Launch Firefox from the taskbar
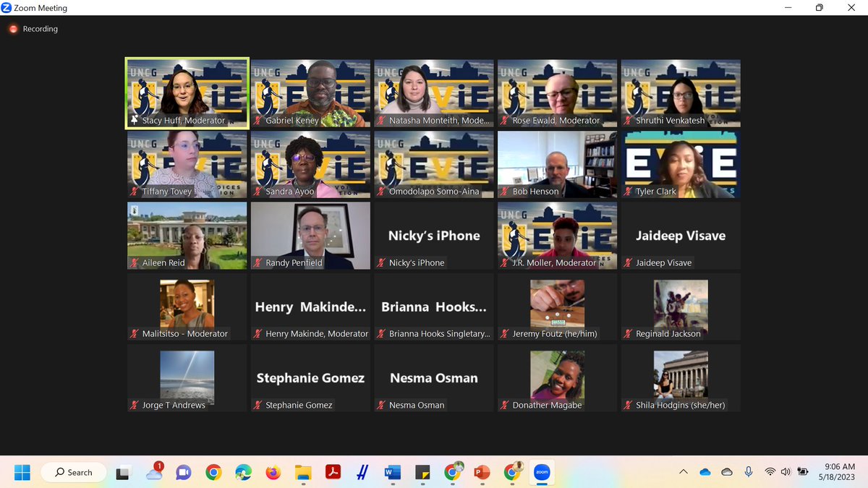This screenshot has height=488, width=868. coord(273,473)
